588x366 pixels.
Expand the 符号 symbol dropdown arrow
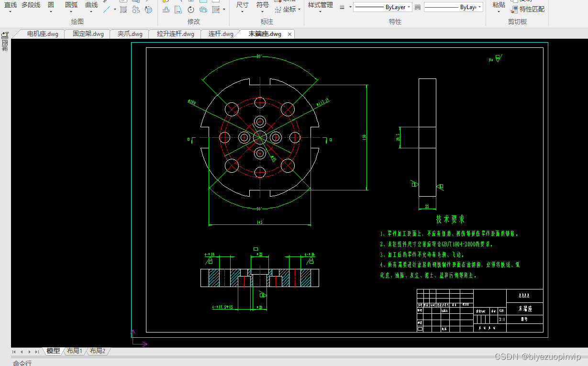(x=262, y=12)
